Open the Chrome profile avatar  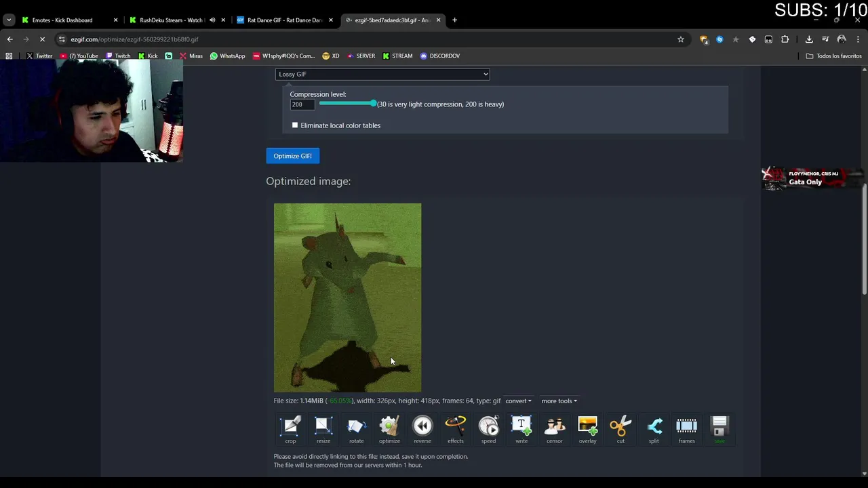pos(842,39)
